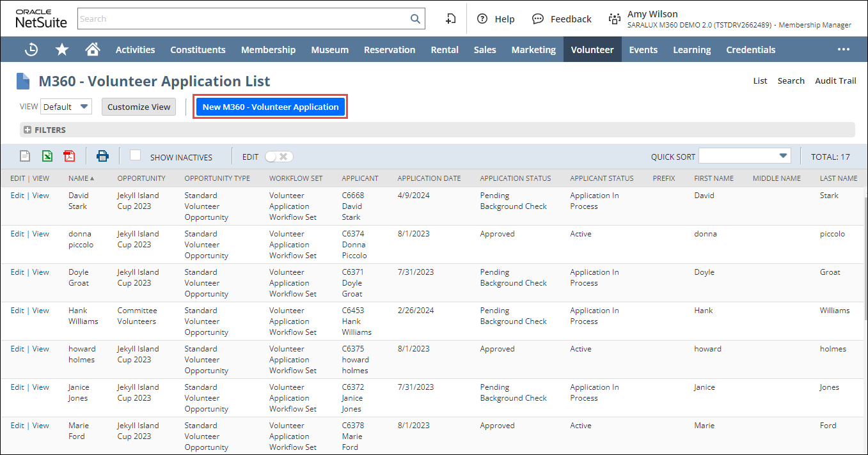Go to the Home house icon
This screenshot has height=455, width=868.
(93, 49)
